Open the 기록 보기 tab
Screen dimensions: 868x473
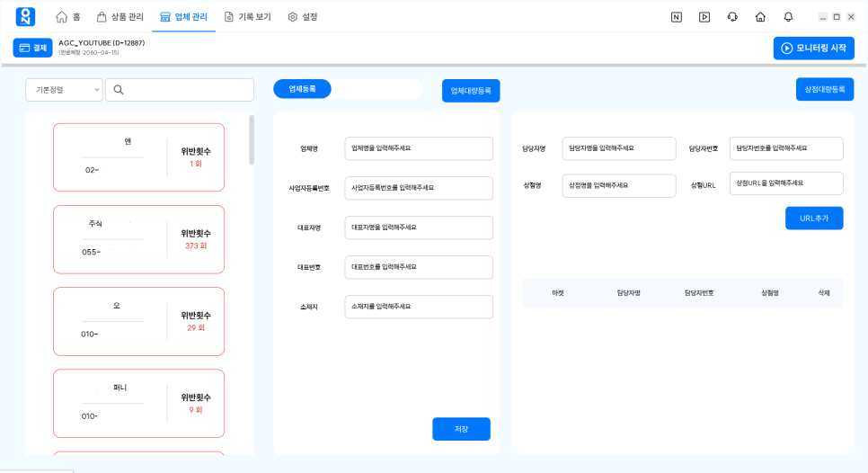pyautogui.click(x=247, y=16)
